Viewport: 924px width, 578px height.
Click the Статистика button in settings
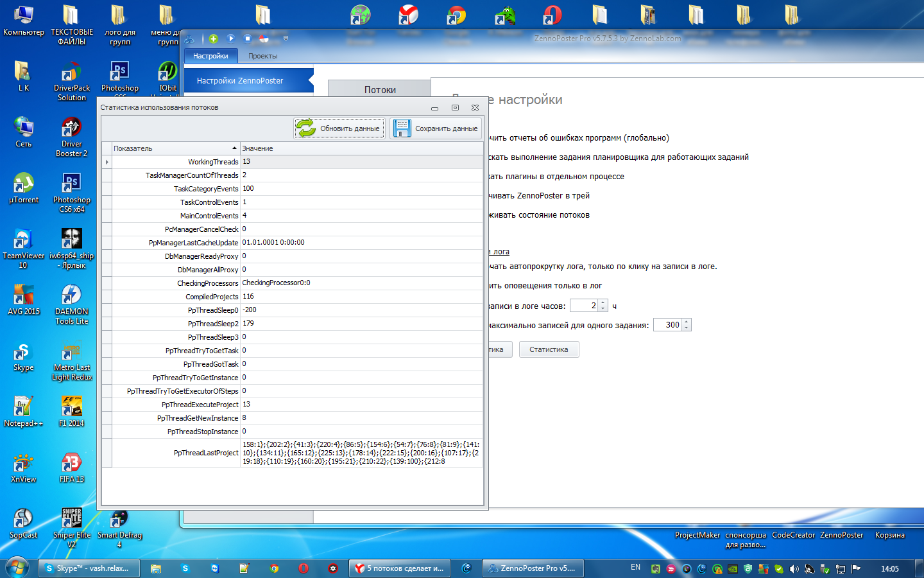pos(549,349)
